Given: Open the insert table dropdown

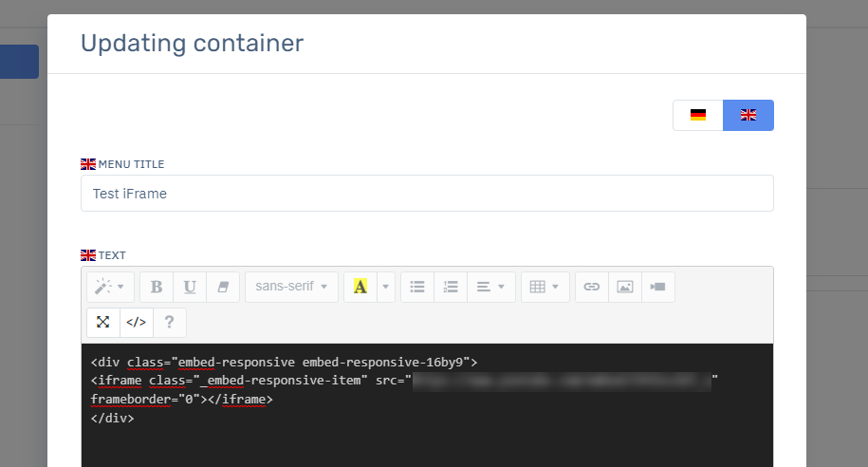Looking at the screenshot, I should tap(545, 287).
